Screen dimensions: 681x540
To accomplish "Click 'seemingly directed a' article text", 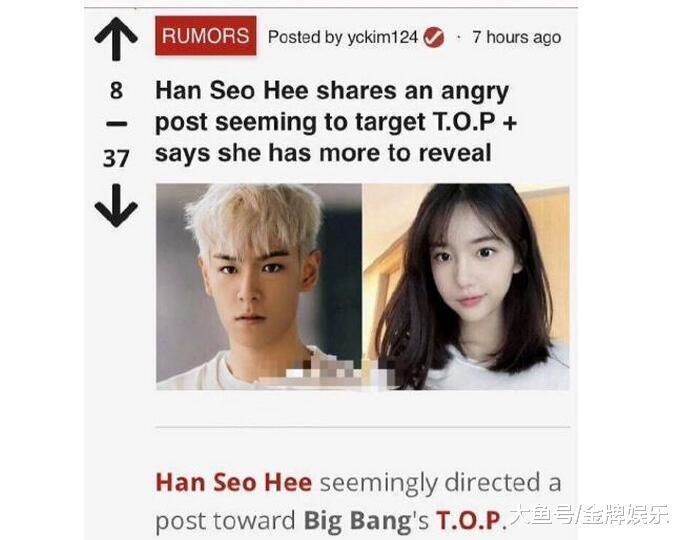I will (x=440, y=483).
